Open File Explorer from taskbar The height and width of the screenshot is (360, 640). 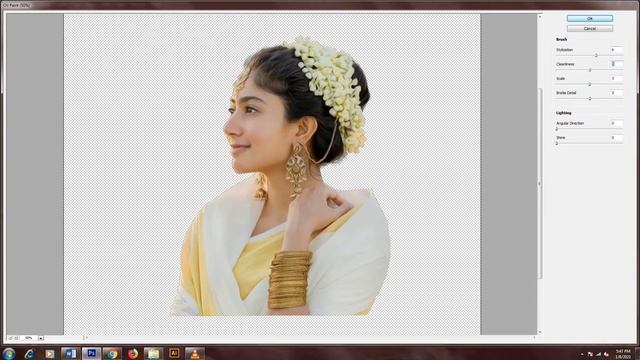pyautogui.click(x=153, y=353)
